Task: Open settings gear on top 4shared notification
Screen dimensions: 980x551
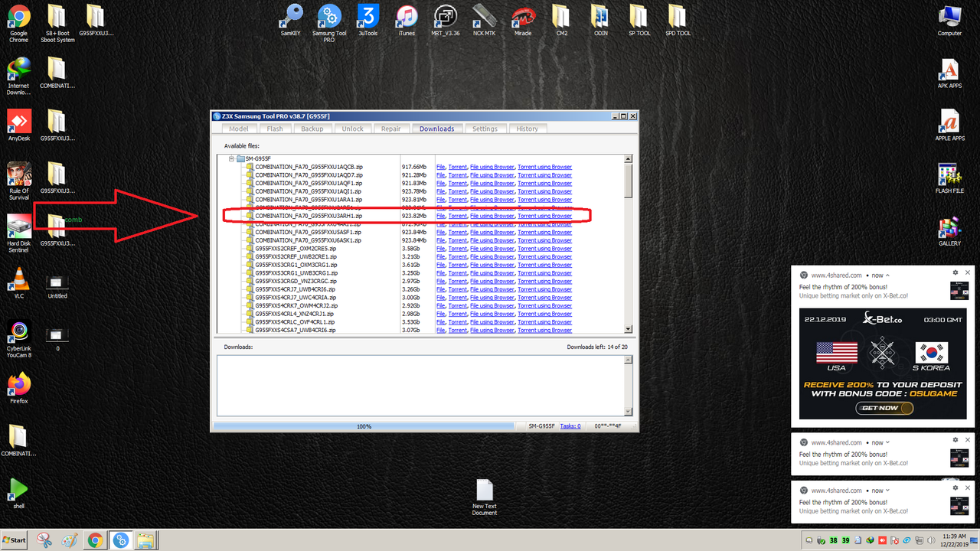Action: tap(955, 272)
